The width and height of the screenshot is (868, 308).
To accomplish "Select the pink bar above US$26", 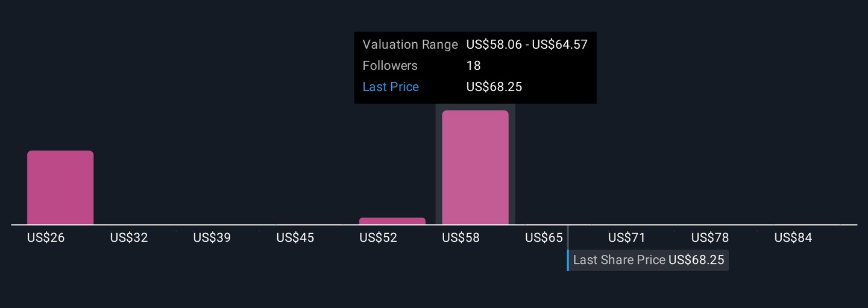I will coord(60,187).
